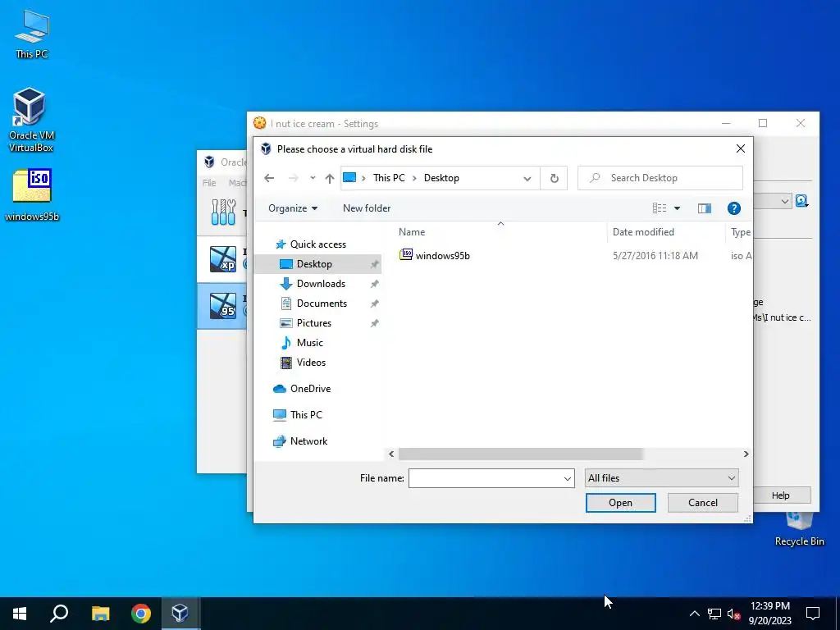Open Pictures in navigation pane

[314, 323]
